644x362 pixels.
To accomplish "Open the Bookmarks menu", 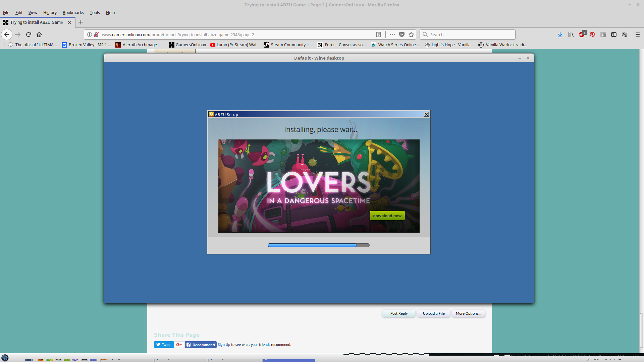I will tap(73, 12).
